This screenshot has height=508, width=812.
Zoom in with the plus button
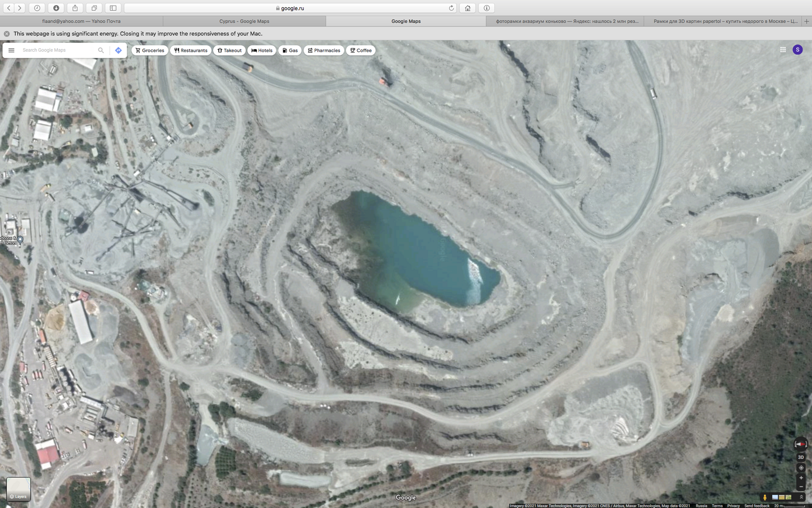pos(801,478)
